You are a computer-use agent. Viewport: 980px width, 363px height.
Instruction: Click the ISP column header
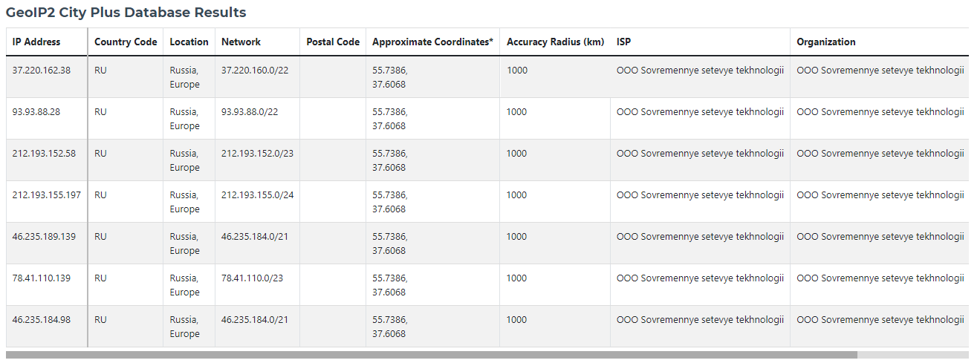(x=700, y=42)
